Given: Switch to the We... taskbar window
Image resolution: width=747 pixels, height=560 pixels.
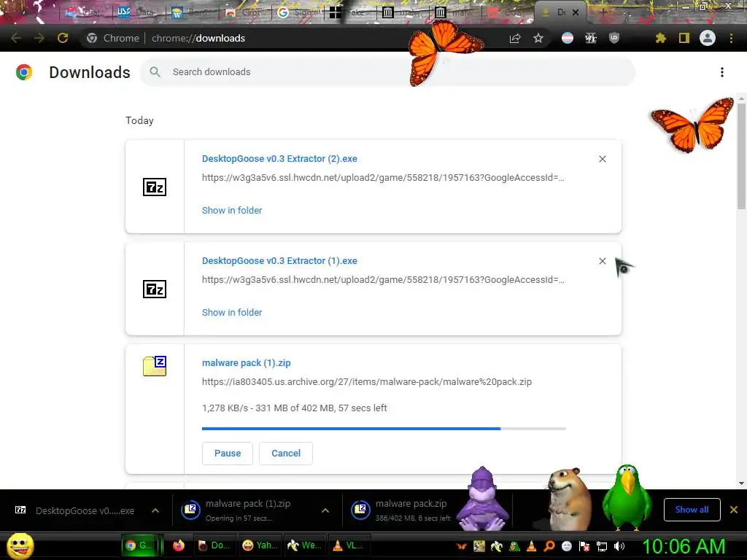Looking at the screenshot, I should point(305,545).
